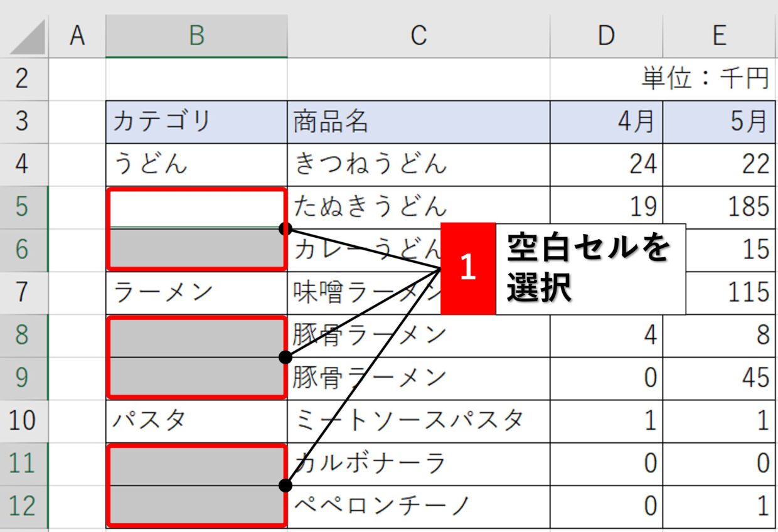Click the red number 1 callout badge
Screen dimensions: 778x532
[x=468, y=269]
